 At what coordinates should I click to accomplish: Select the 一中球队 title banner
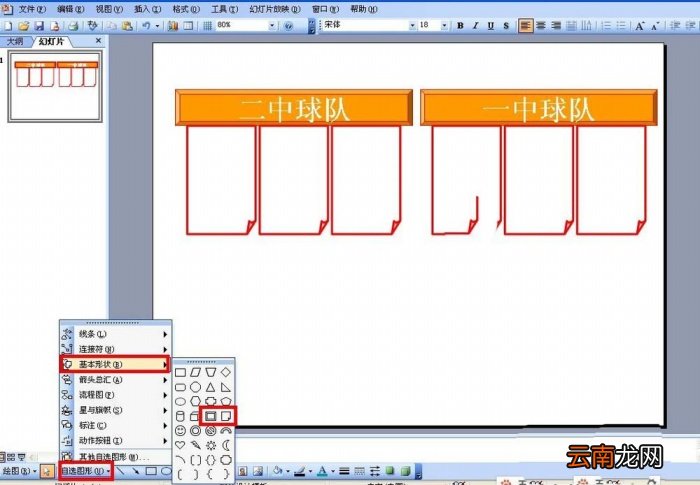point(538,108)
